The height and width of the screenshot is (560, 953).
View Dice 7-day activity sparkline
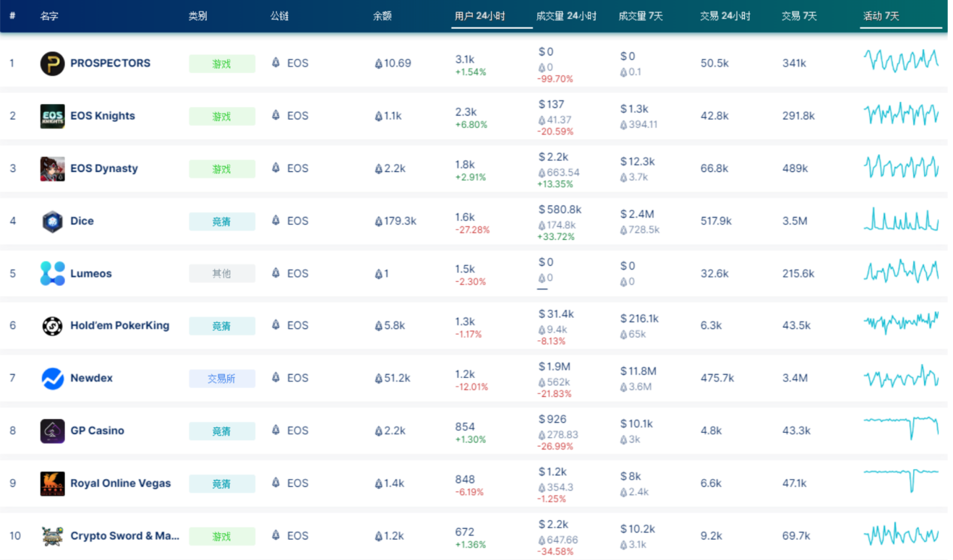pyautogui.click(x=901, y=219)
